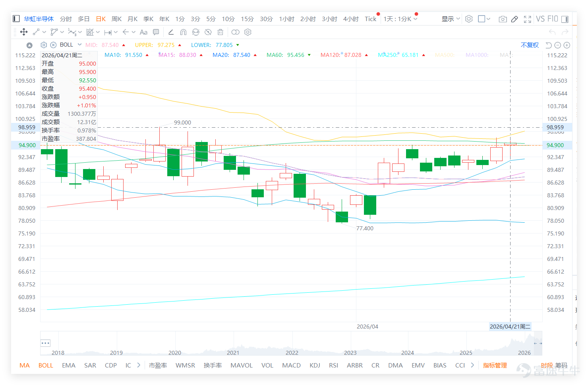Toggle the EMA overlay indicator
Image resolution: width=588 pixels, height=385 pixels.
[x=69, y=365]
